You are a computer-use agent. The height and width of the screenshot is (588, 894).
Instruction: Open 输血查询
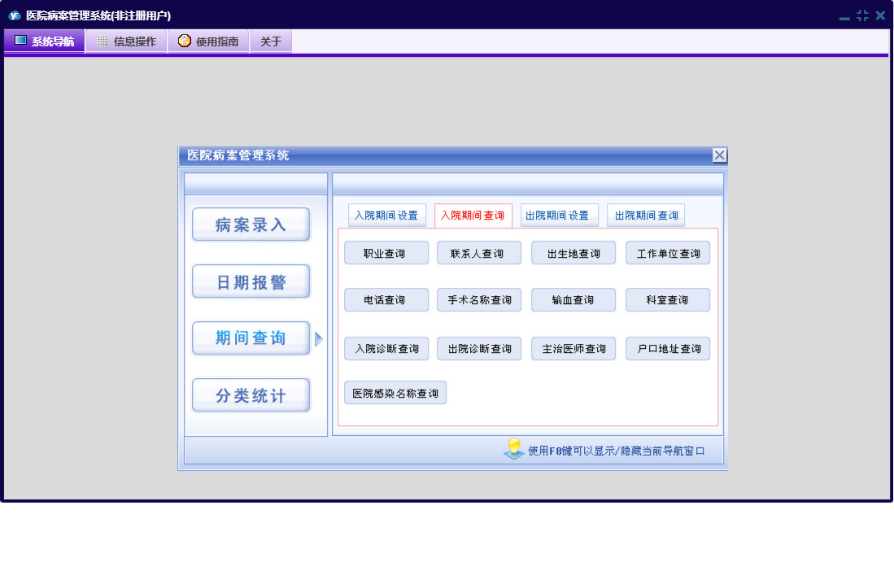[573, 300]
